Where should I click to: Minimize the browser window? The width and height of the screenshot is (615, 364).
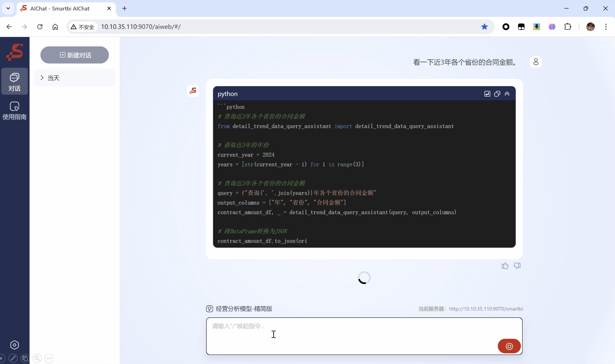566,8
